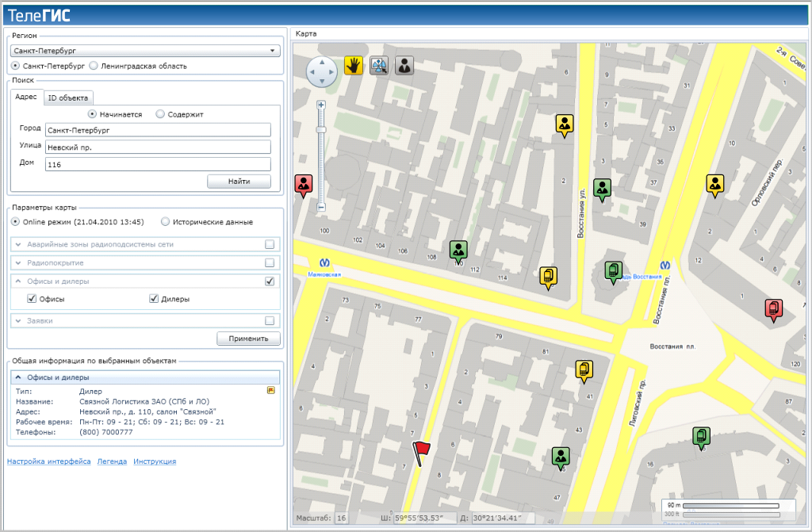Switch to the Адрес search tab
The image size is (812, 532).
point(26,97)
